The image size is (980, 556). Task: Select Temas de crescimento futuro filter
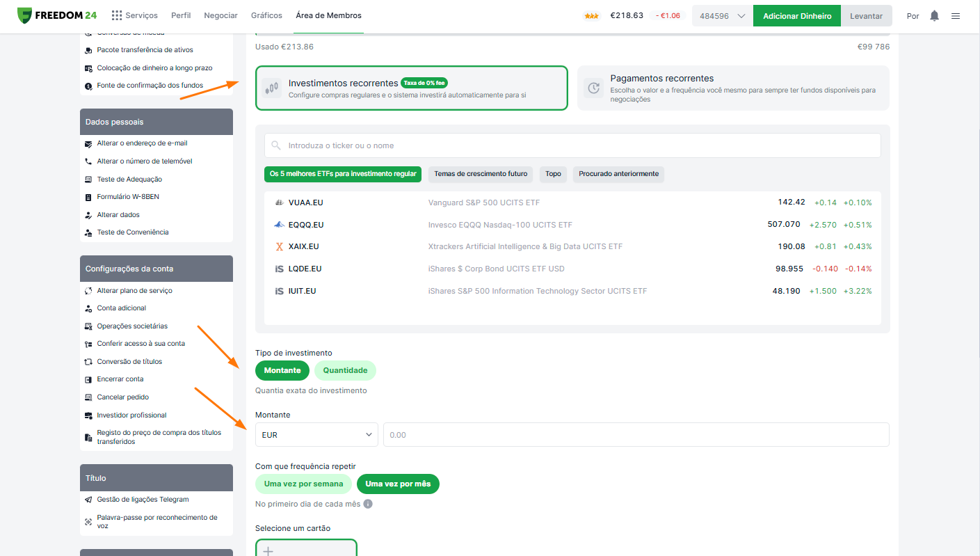[481, 174]
